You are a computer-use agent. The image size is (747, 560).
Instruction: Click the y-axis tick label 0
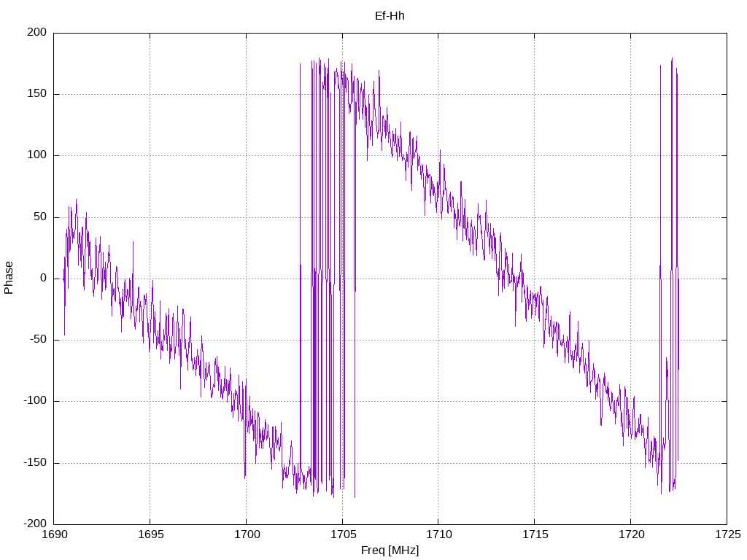[x=44, y=279]
